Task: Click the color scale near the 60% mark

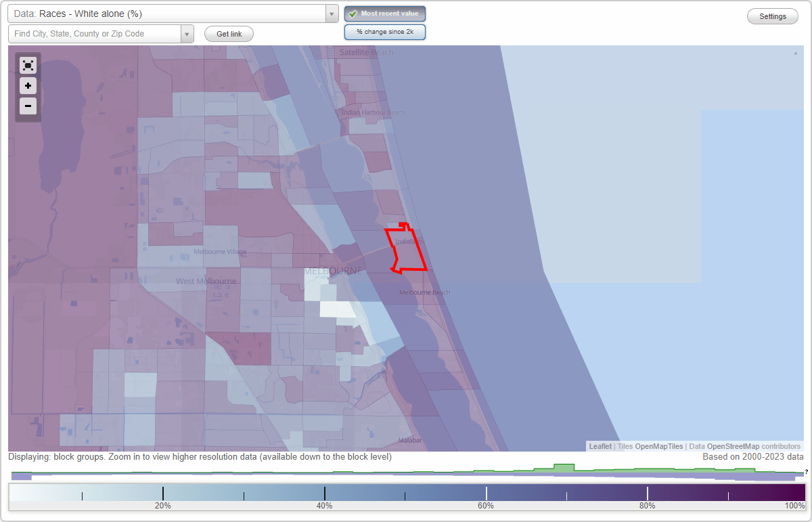Action: click(486, 491)
